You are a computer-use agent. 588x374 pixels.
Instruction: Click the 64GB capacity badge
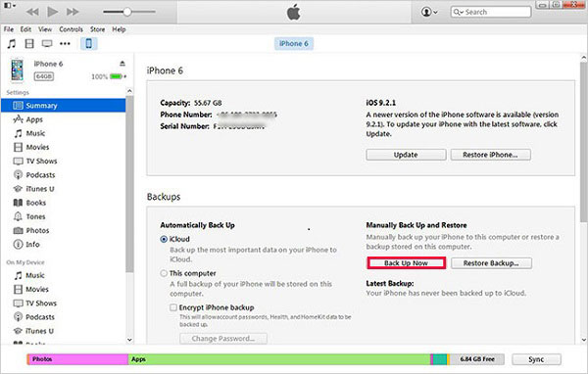point(44,76)
